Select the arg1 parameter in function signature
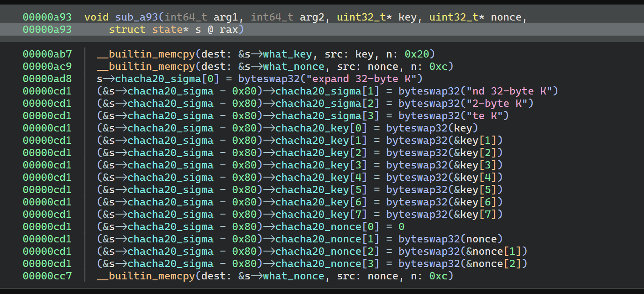The width and height of the screenshot is (644, 294). 226,17
